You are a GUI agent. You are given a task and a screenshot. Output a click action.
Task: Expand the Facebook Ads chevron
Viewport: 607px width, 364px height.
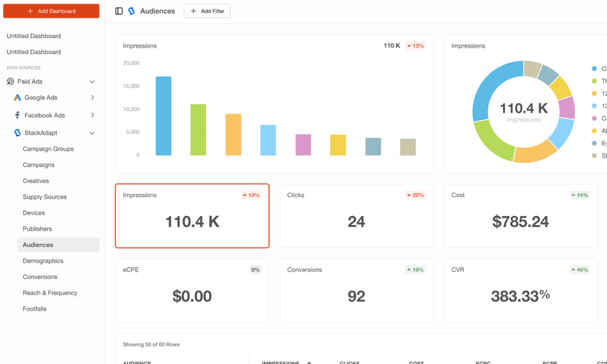[92, 115]
